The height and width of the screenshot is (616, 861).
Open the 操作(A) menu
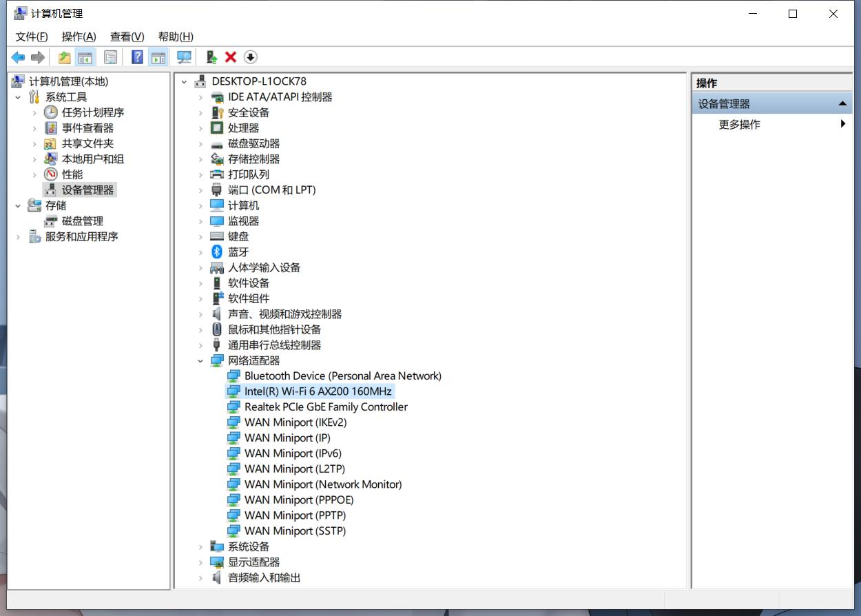(x=79, y=37)
